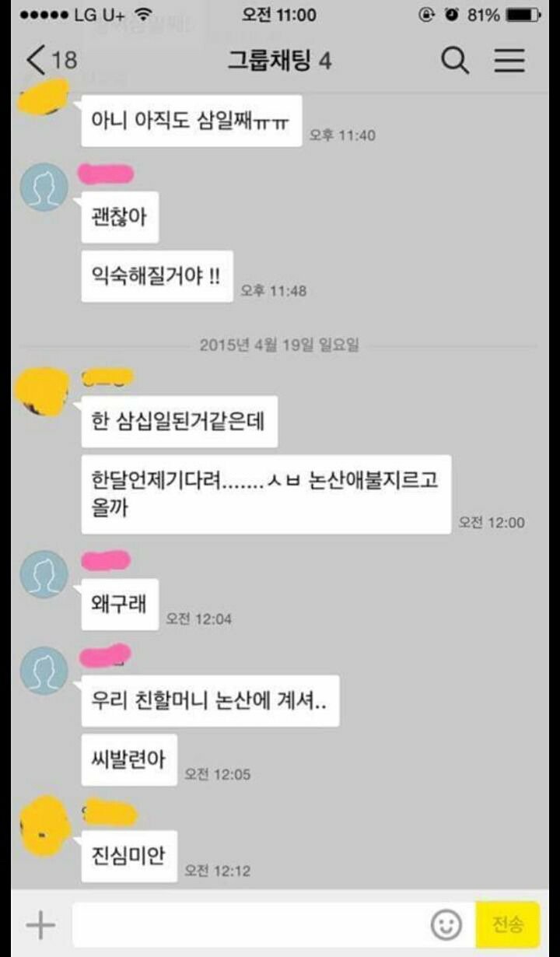Tap the plus attachment icon
The image size is (560, 957).
[40, 925]
